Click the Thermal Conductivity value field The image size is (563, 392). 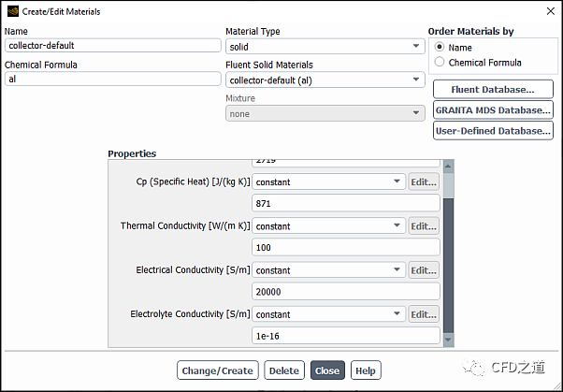[345, 247]
